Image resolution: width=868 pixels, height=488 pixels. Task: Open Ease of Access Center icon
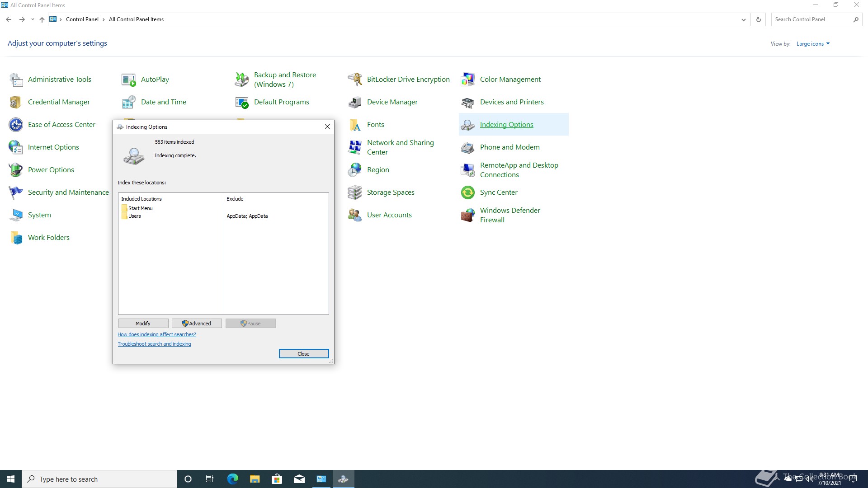[16, 125]
